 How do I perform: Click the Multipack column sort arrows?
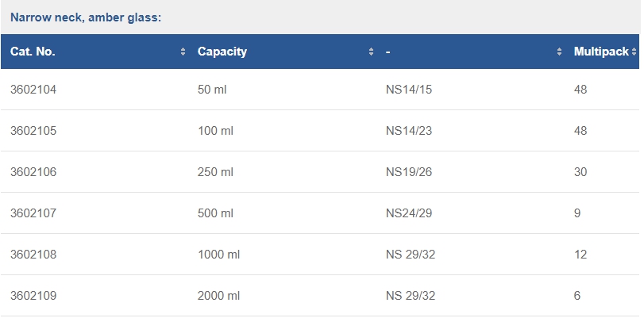point(634,52)
